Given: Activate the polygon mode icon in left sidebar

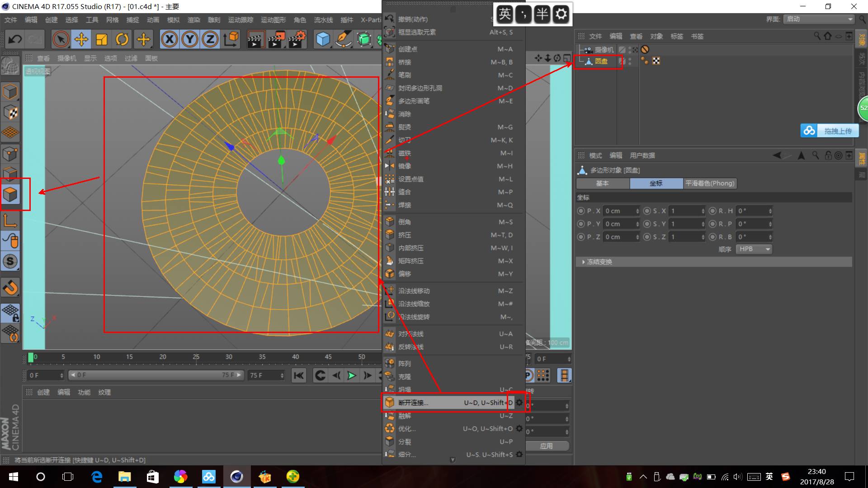Looking at the screenshot, I should 10,195.
